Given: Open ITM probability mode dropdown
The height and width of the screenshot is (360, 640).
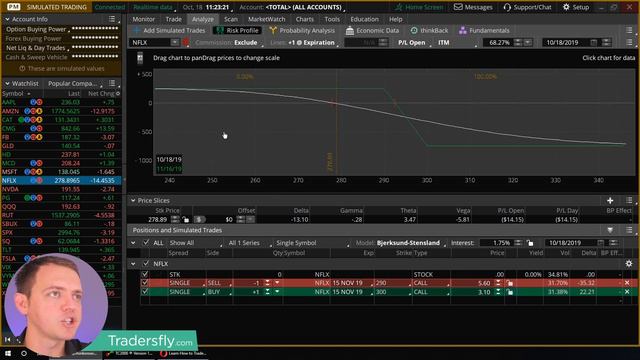Looking at the screenshot, I should (x=457, y=42).
